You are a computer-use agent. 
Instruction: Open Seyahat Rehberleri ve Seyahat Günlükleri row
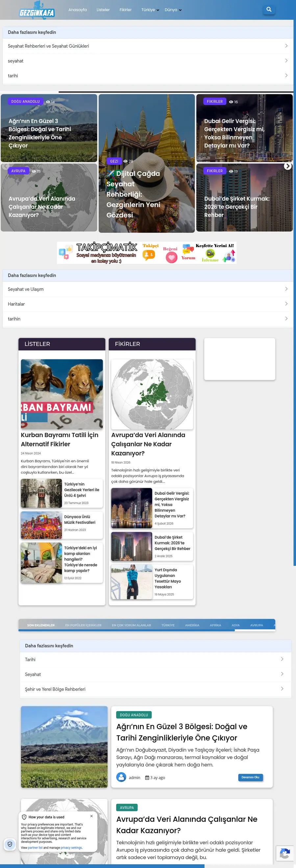tap(148, 46)
